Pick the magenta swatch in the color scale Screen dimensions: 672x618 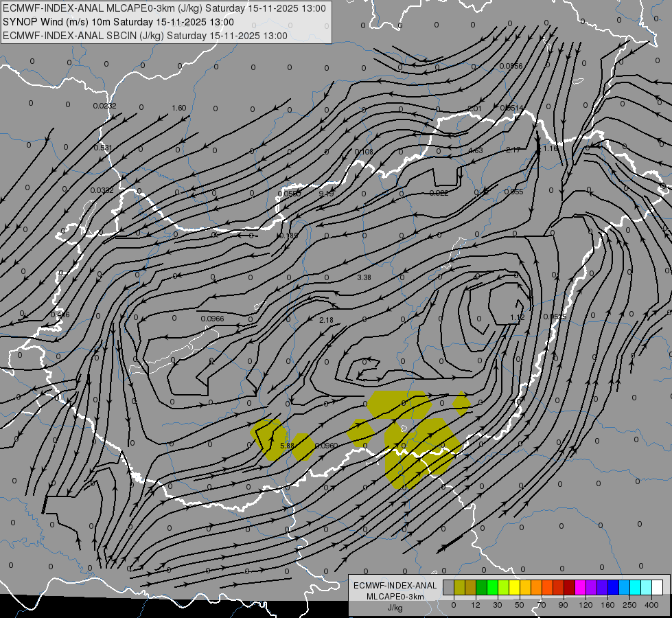(x=580, y=587)
